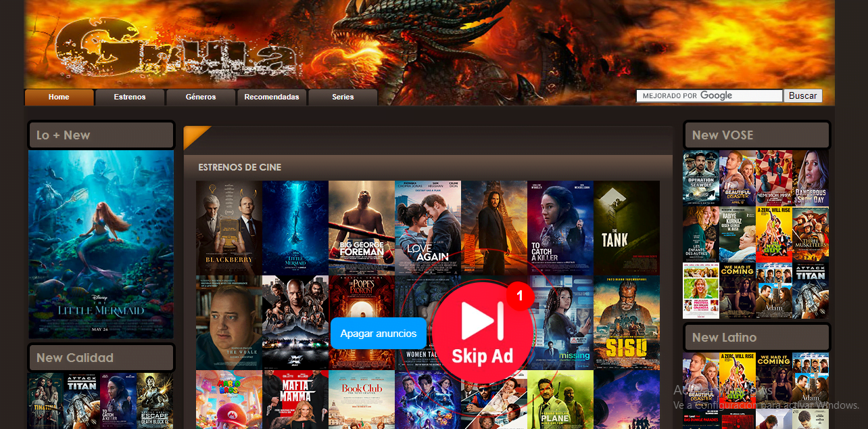Open the To Catch a Killer poster under New Calidad
This screenshot has width=868, height=429.
[118, 401]
